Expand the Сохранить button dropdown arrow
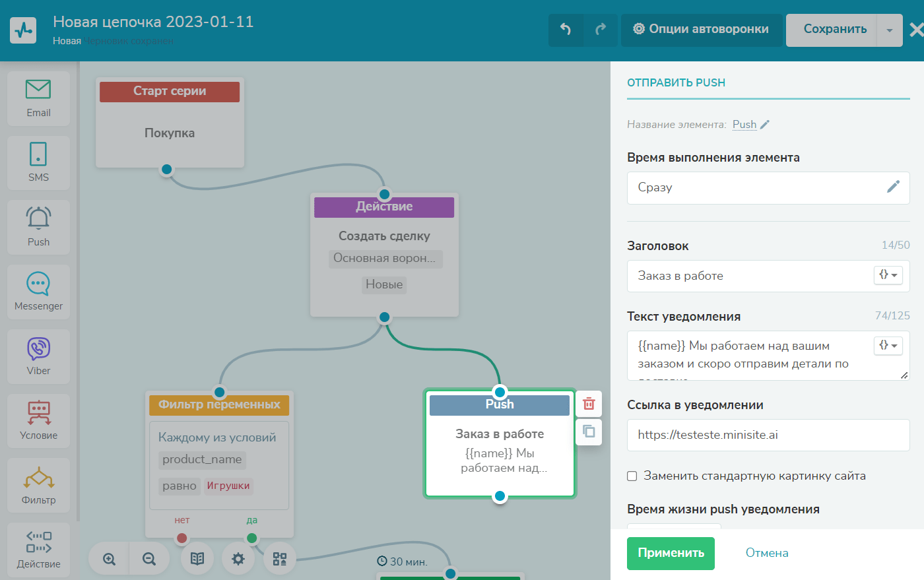 889,30
